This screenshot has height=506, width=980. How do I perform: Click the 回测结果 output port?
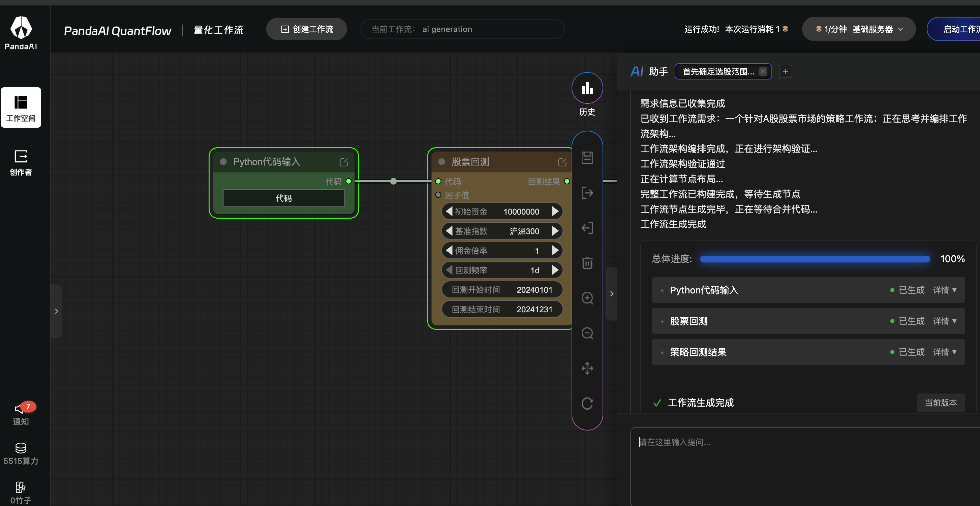click(567, 181)
